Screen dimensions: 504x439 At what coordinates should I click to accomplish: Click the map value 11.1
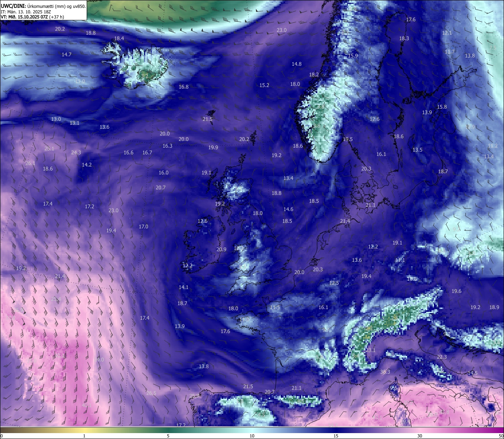pos(400,260)
